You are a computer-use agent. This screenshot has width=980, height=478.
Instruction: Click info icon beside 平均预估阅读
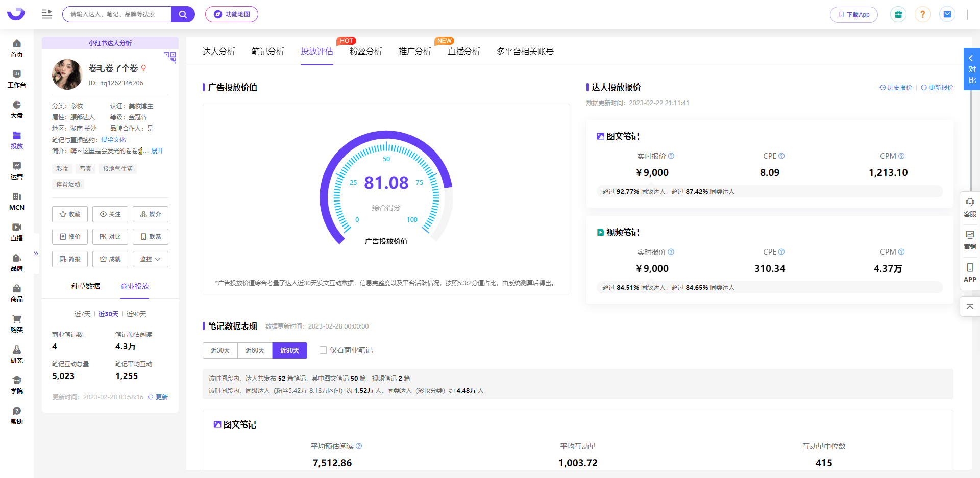[359, 446]
